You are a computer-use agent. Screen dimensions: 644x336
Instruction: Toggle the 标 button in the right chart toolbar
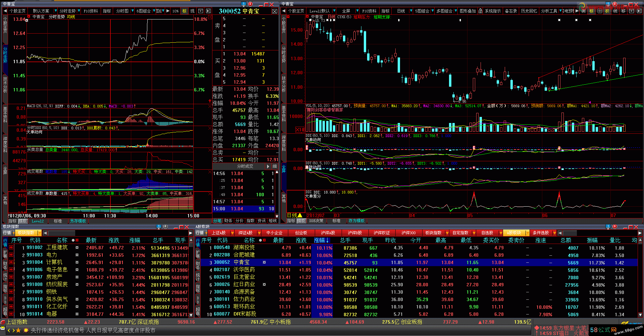[x=591, y=11]
